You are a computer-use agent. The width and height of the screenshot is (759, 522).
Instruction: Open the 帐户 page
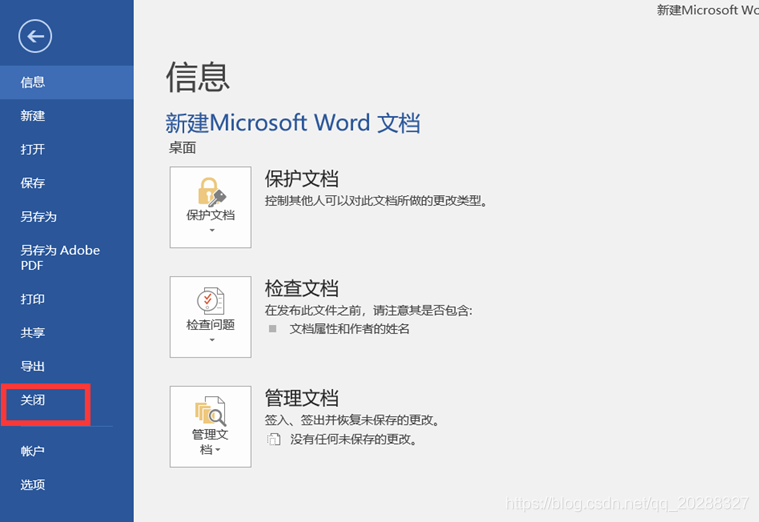[67, 451]
